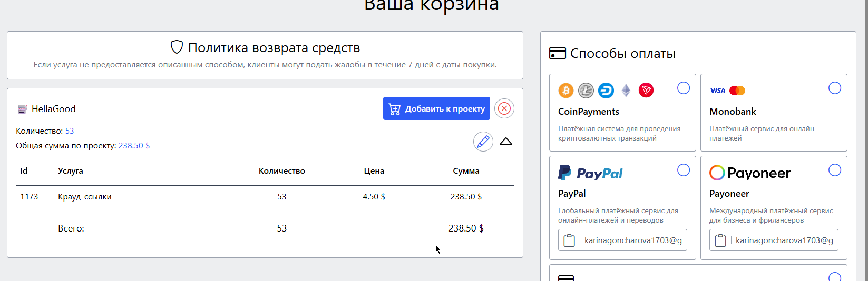The image size is (868, 281).
Task: Select the PayPal radio button
Action: click(684, 170)
